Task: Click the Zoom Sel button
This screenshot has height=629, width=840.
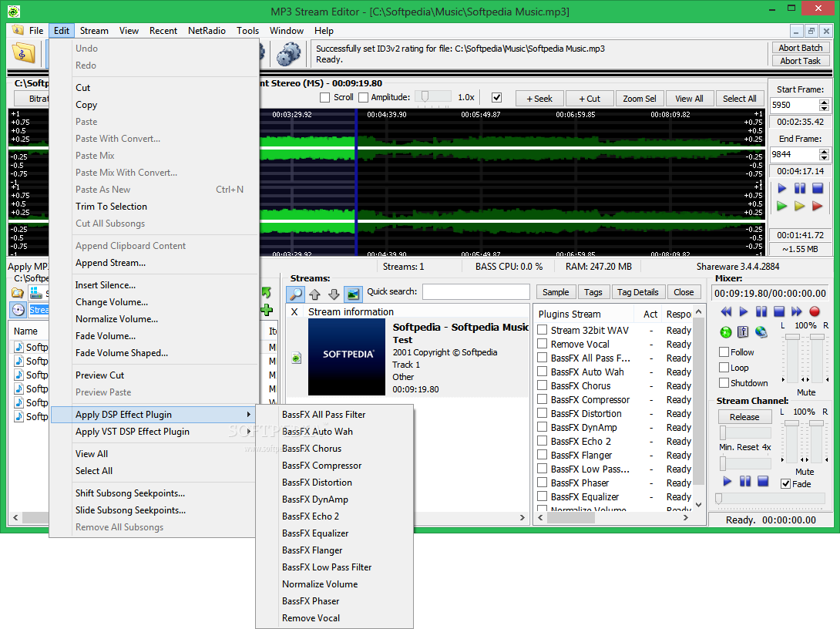Action: click(639, 99)
